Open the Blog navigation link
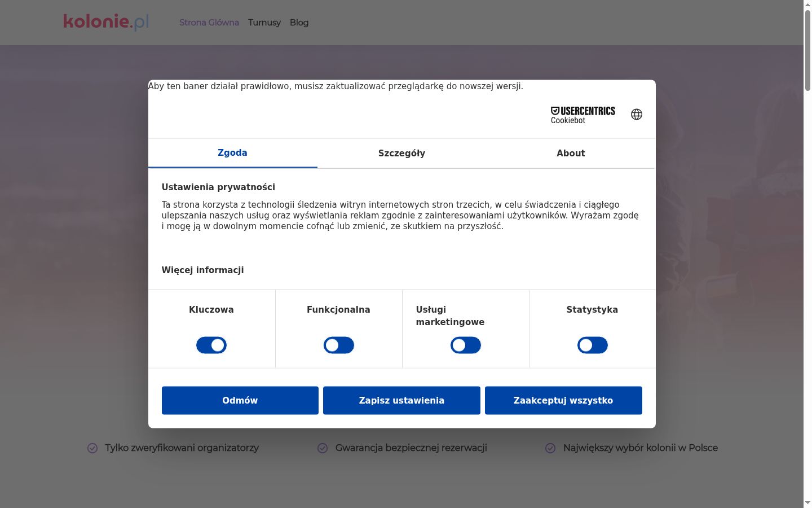 299,23
